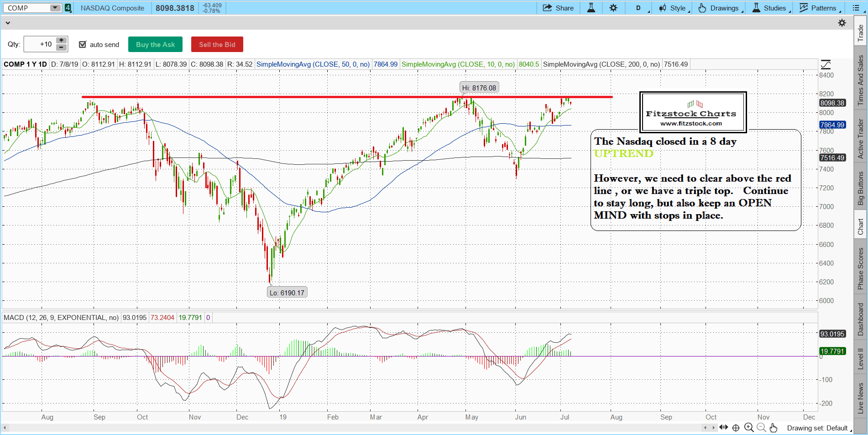
Task: Click the zoom out magnifier icon
Action: (761, 428)
